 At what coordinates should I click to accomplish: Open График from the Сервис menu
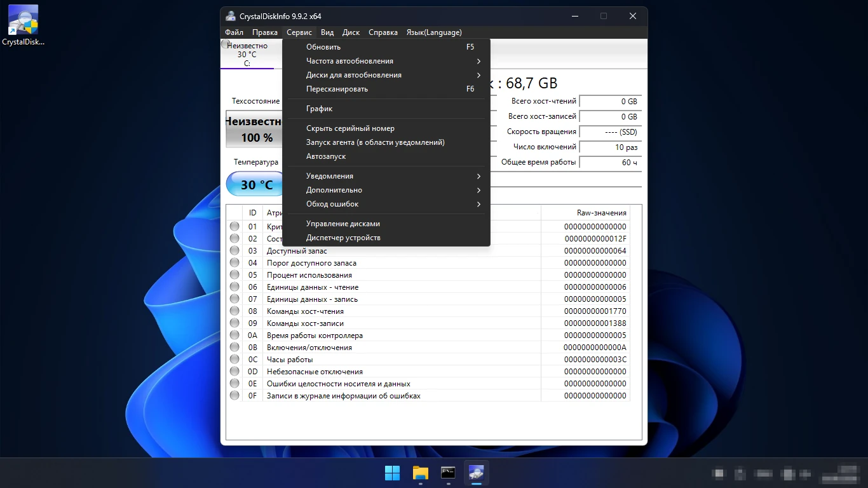point(386,109)
